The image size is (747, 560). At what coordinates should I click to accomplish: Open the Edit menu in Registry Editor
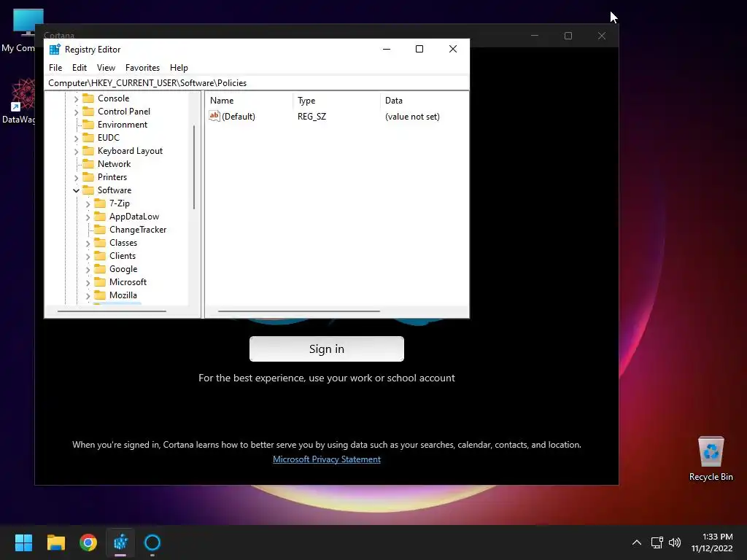pos(79,68)
